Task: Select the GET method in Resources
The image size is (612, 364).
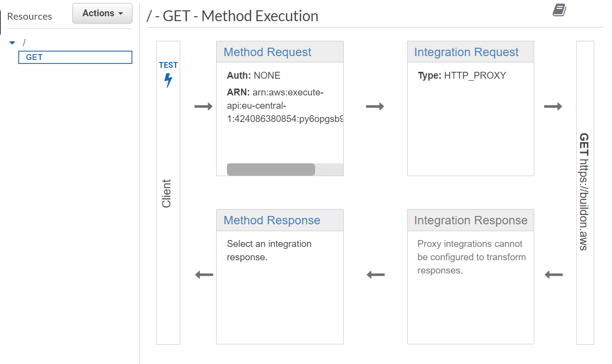Action: [x=75, y=57]
